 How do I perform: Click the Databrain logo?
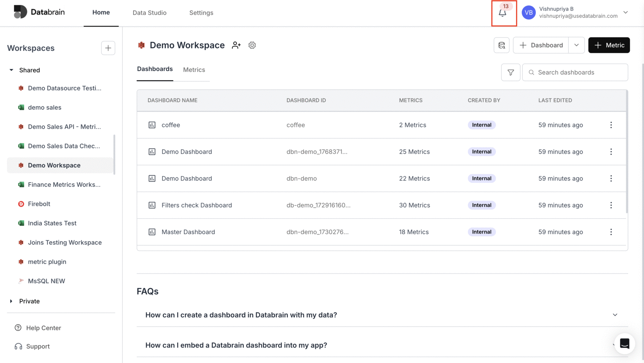(x=39, y=12)
